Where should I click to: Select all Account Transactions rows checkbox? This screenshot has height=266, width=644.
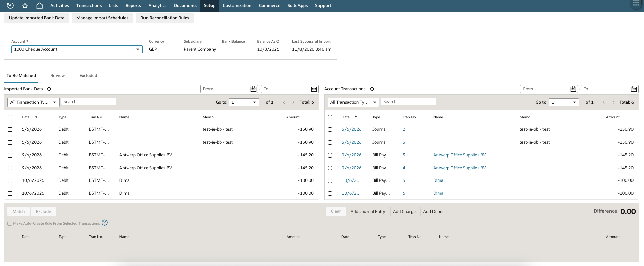(x=330, y=117)
